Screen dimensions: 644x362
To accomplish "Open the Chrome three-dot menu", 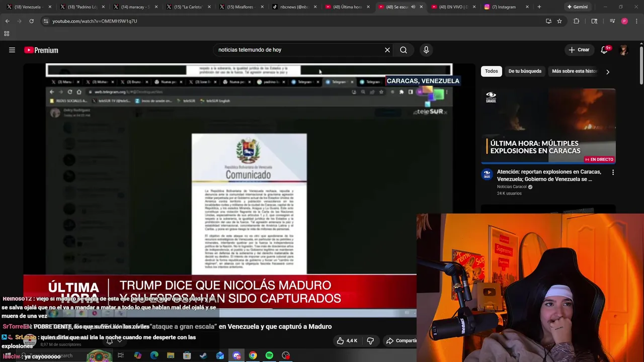I will 637,21.
